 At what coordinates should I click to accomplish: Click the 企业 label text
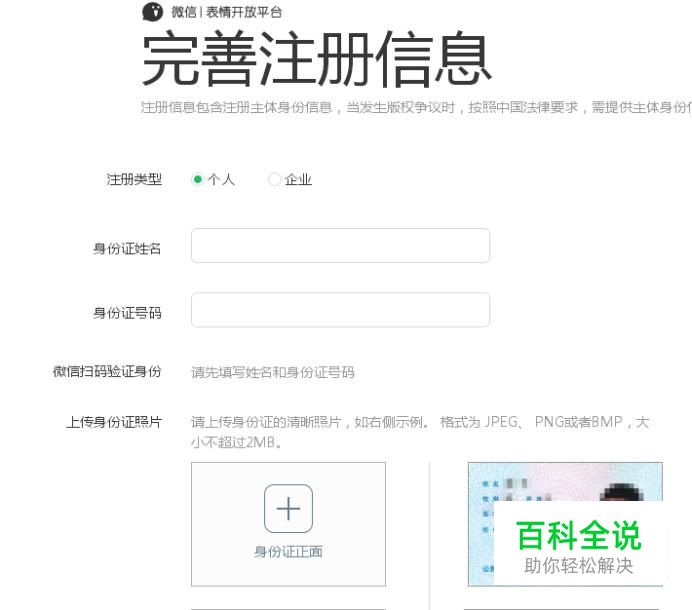coord(298,179)
